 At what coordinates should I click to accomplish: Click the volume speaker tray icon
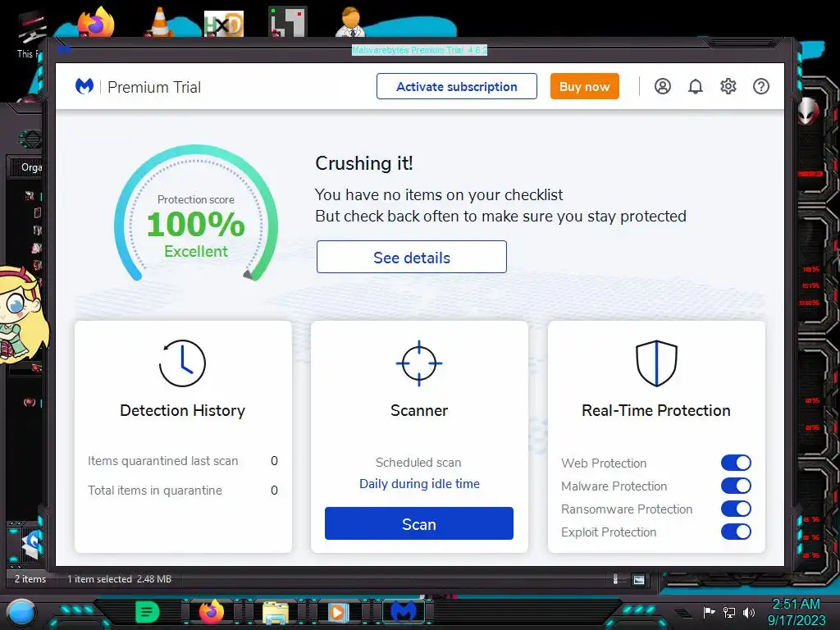[749, 612]
